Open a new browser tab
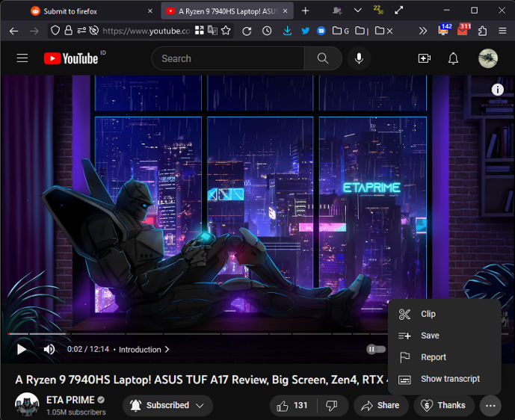 pyautogui.click(x=306, y=11)
